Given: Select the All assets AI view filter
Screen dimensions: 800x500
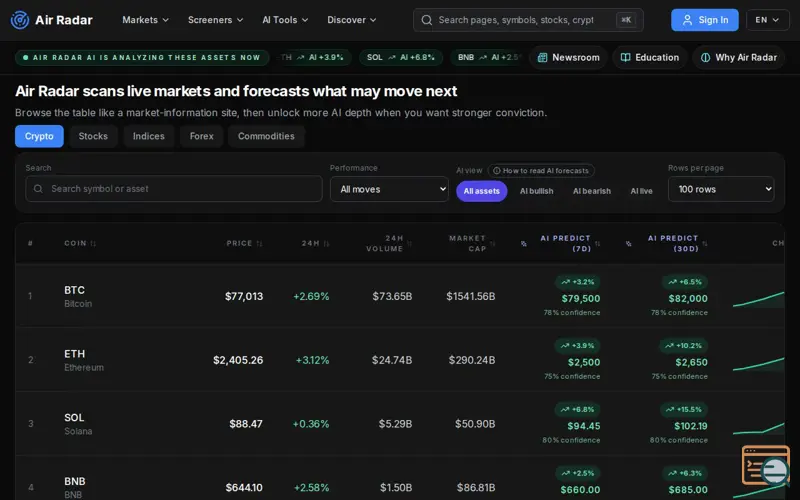Looking at the screenshot, I should tap(482, 191).
